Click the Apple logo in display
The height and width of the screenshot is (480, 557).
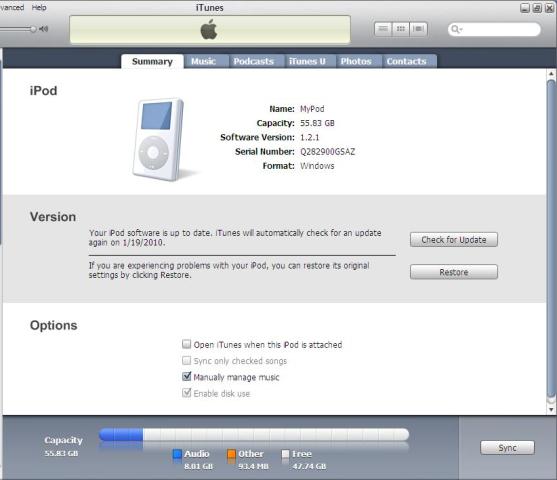pyautogui.click(x=209, y=29)
